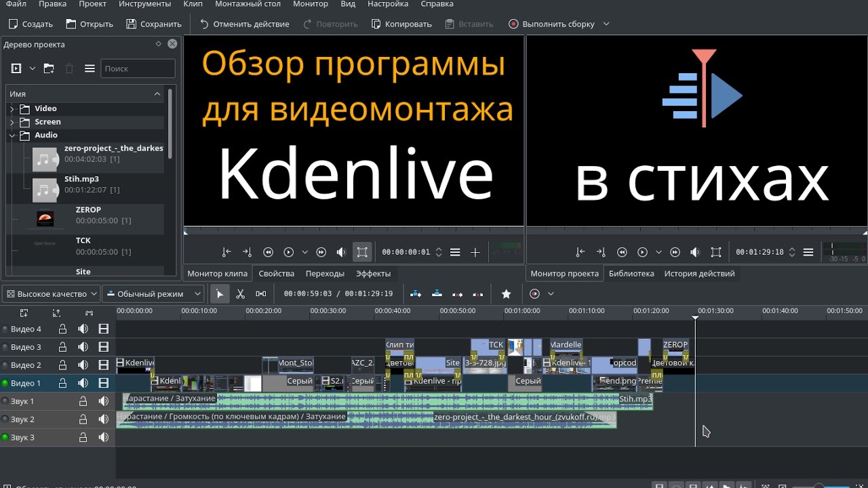Screen dimensions: 868x488
Task: Click the Копировать button
Action: [x=401, y=24]
